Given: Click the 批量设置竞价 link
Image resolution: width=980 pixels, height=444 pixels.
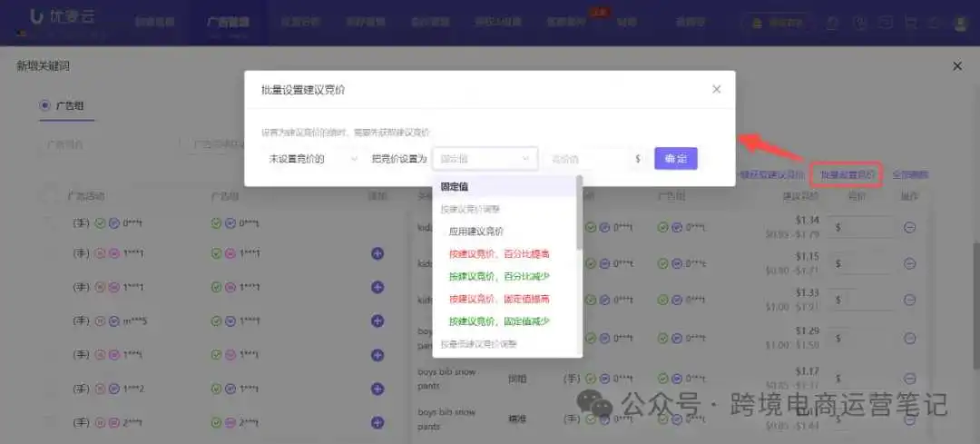Looking at the screenshot, I should coord(847,175).
